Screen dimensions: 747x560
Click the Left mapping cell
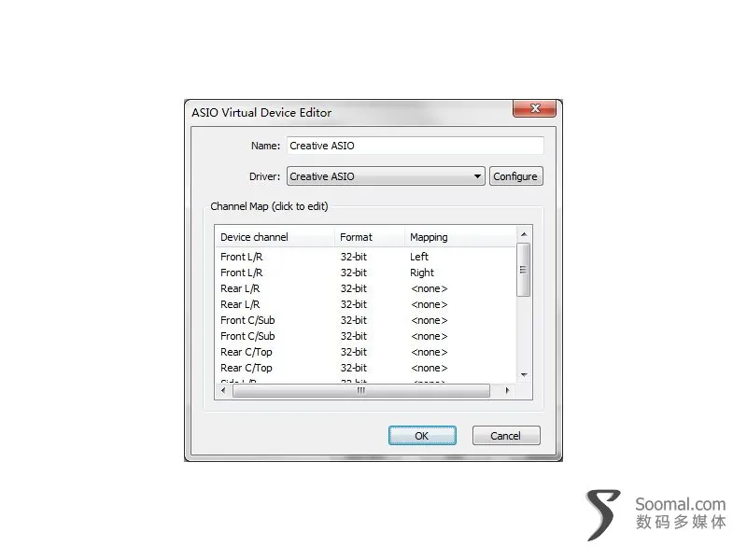pyautogui.click(x=419, y=257)
